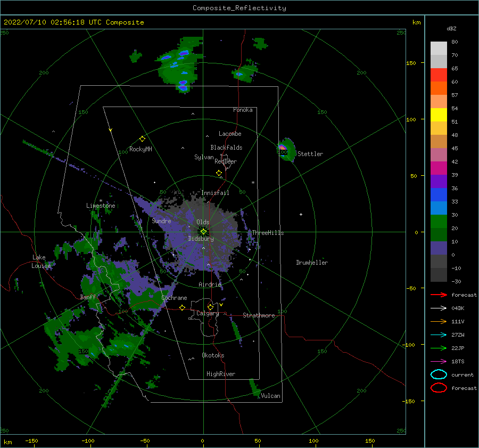The image size is (479, 448).
Task: Click the red forecast ellipse in legend
Action: tap(439, 388)
